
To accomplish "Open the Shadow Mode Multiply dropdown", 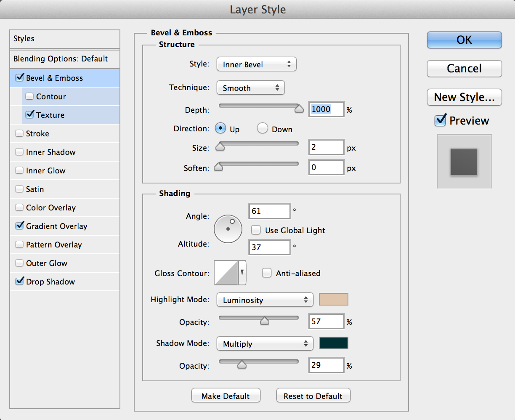I will (x=265, y=344).
